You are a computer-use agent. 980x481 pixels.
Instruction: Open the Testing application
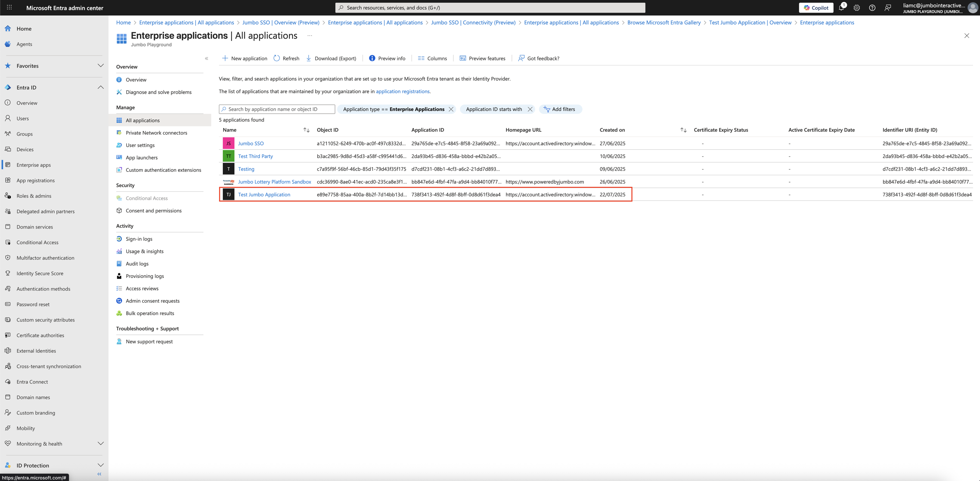point(246,169)
